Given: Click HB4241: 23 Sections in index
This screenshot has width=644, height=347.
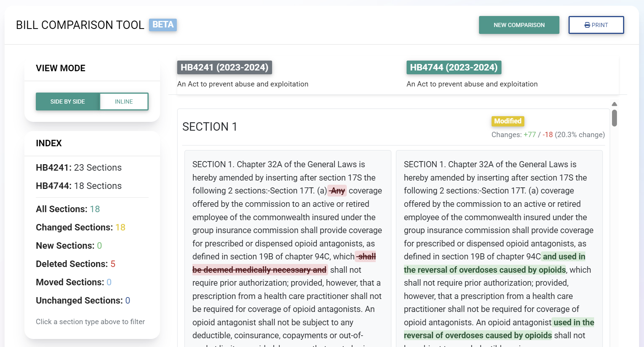Looking at the screenshot, I should (x=78, y=168).
